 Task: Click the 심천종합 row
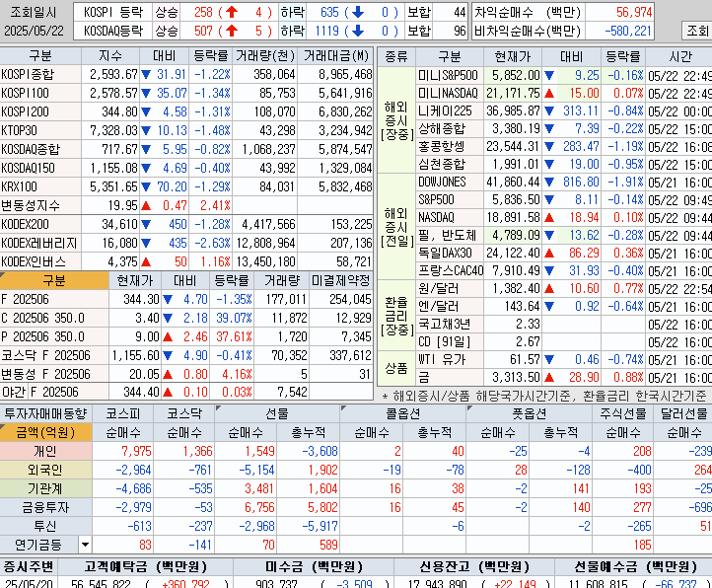coord(564,164)
